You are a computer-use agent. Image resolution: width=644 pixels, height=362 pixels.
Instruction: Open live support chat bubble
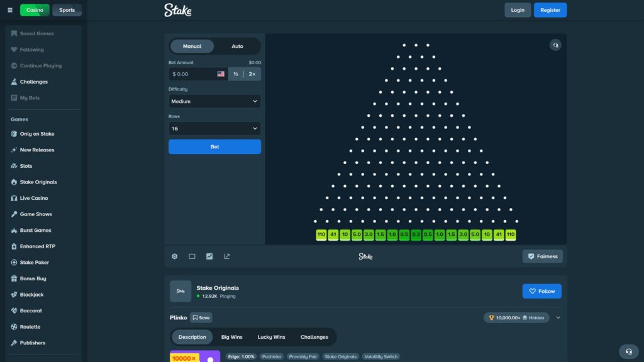629,351
